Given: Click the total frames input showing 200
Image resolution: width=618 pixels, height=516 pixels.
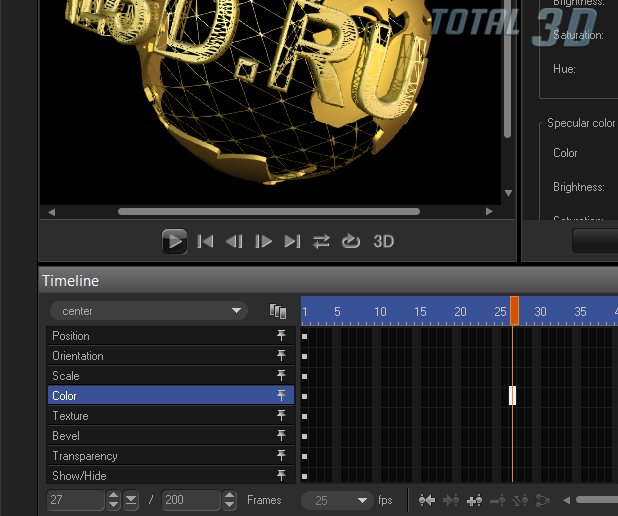Looking at the screenshot, I should click(191, 500).
